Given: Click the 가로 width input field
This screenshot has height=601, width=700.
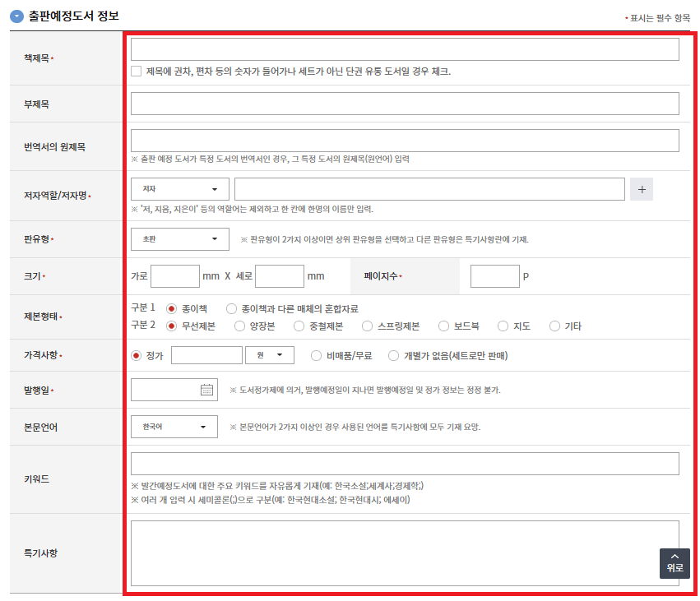Looking at the screenshot, I should click(x=175, y=276).
